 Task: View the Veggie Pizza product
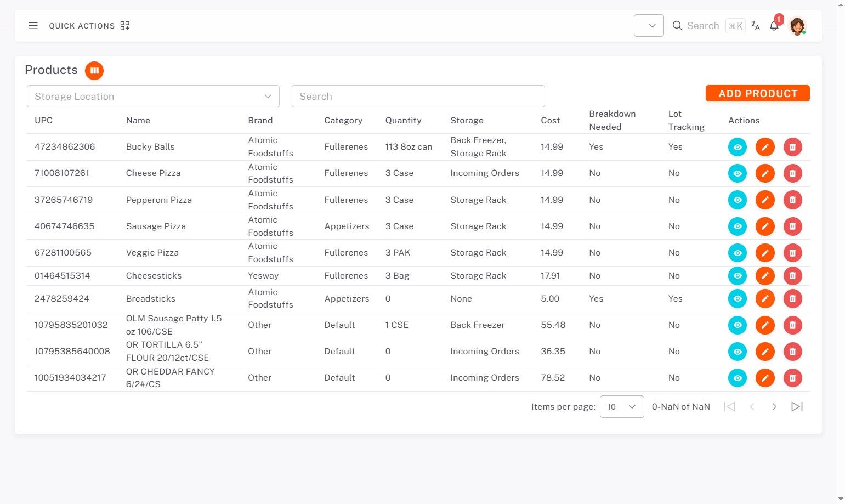click(x=738, y=253)
